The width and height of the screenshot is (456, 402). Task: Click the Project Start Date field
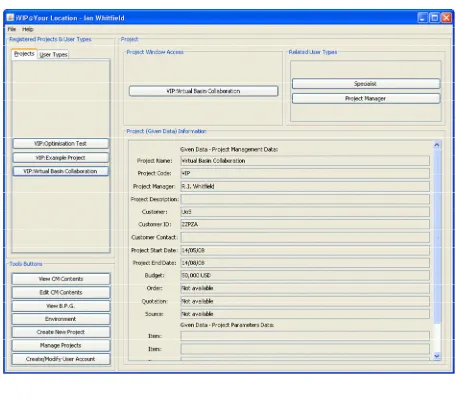tap(305, 250)
